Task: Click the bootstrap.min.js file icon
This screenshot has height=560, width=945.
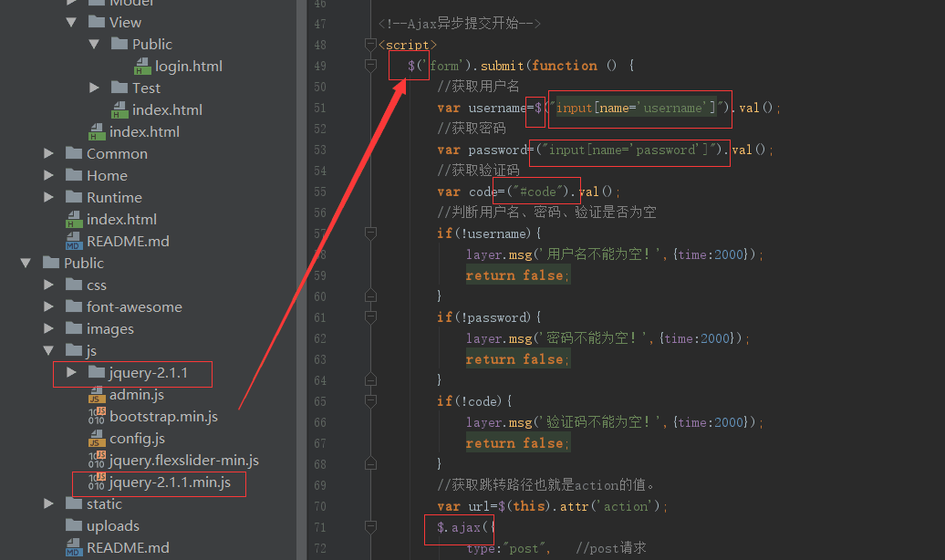Action: point(97,416)
